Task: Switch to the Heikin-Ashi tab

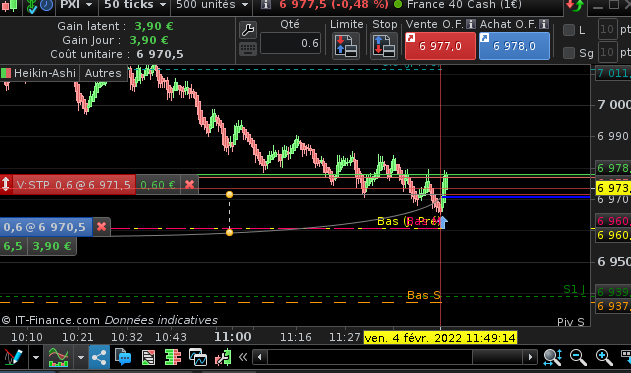Action: 39,73
